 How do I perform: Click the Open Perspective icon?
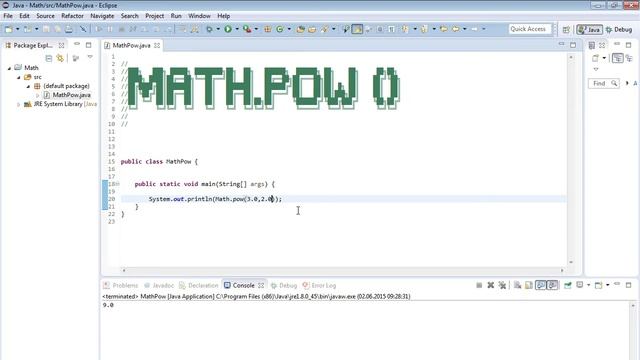566,29
